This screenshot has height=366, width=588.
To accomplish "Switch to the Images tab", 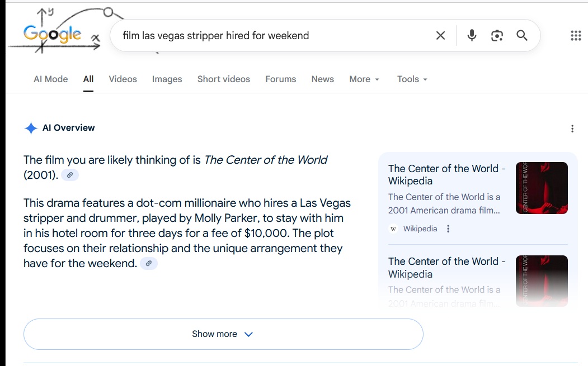I will point(167,79).
